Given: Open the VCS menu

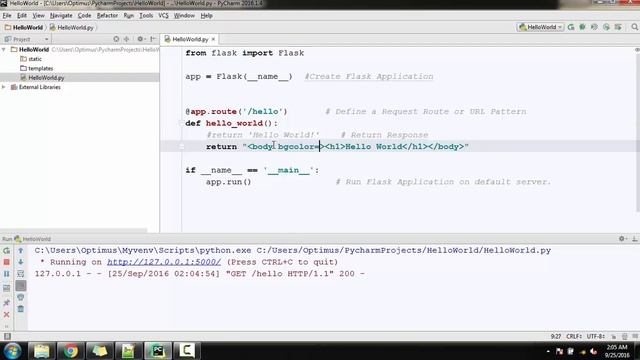Looking at the screenshot, I should (x=163, y=16).
